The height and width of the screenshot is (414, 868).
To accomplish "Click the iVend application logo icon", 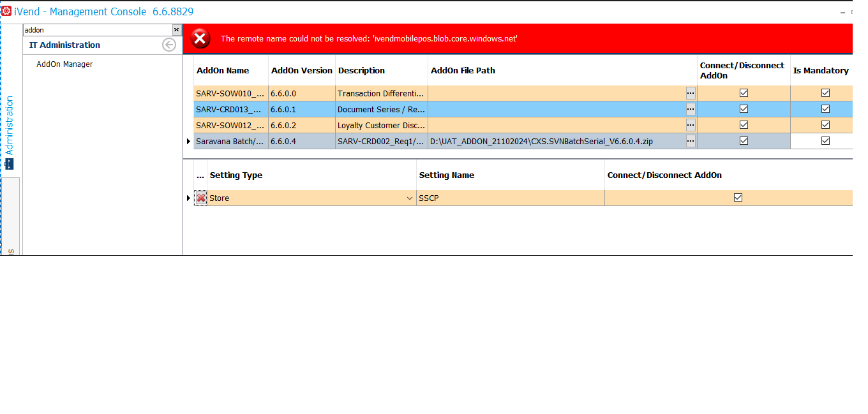I will 6,11.
